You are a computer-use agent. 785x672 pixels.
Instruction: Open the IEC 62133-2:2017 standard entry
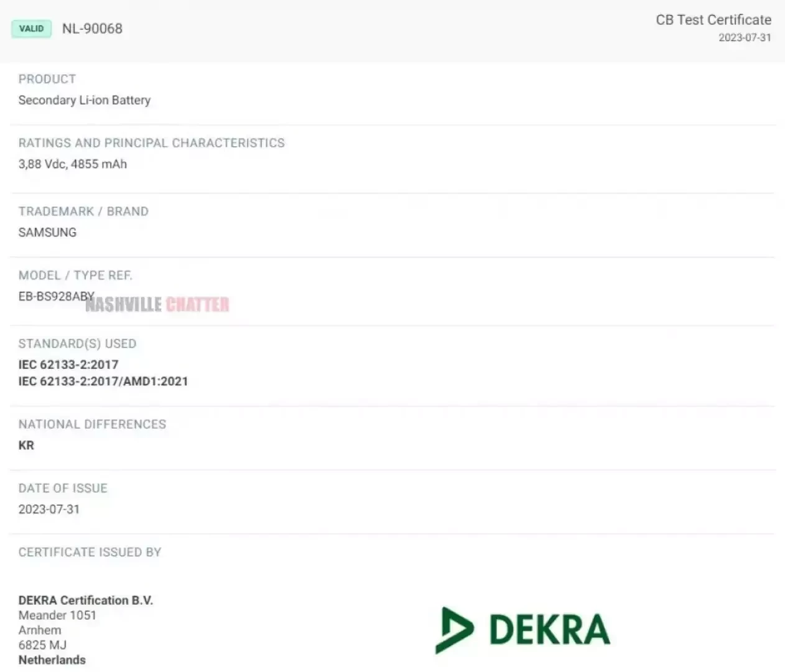[68, 365]
